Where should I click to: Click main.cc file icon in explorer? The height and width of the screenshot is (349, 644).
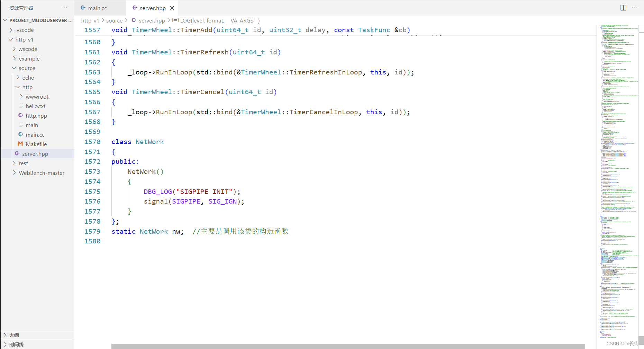(x=21, y=135)
